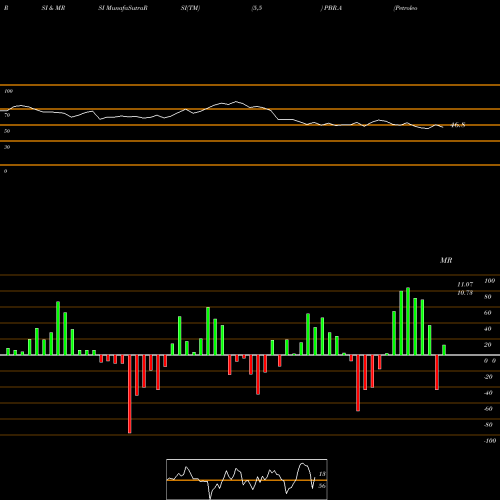Open the mini overview chart thumbnail
Image resolution: width=500 pixels, height=500 pixels.
point(247,479)
